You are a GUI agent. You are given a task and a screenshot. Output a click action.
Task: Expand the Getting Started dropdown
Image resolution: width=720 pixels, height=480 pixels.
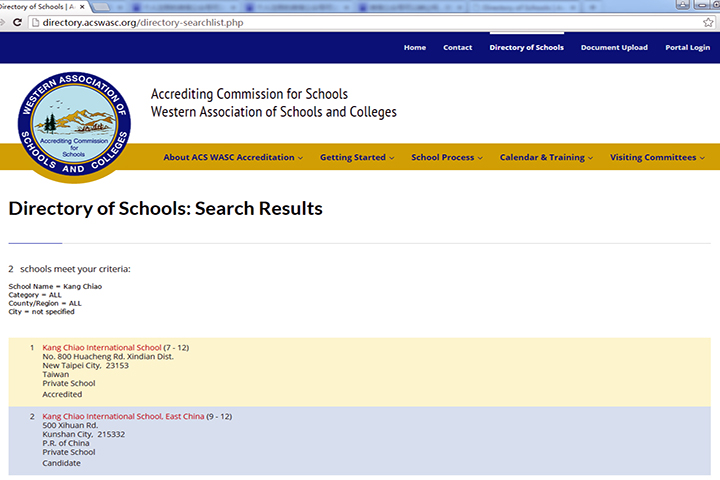pos(357,157)
